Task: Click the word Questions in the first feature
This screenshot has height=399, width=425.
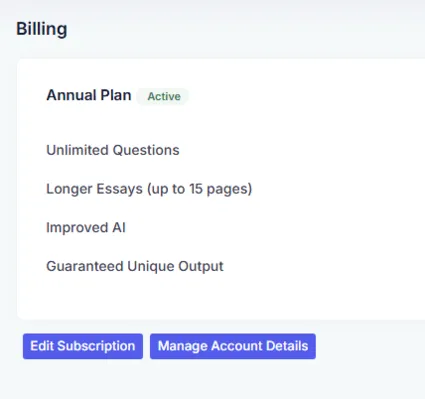Action: click(x=146, y=150)
